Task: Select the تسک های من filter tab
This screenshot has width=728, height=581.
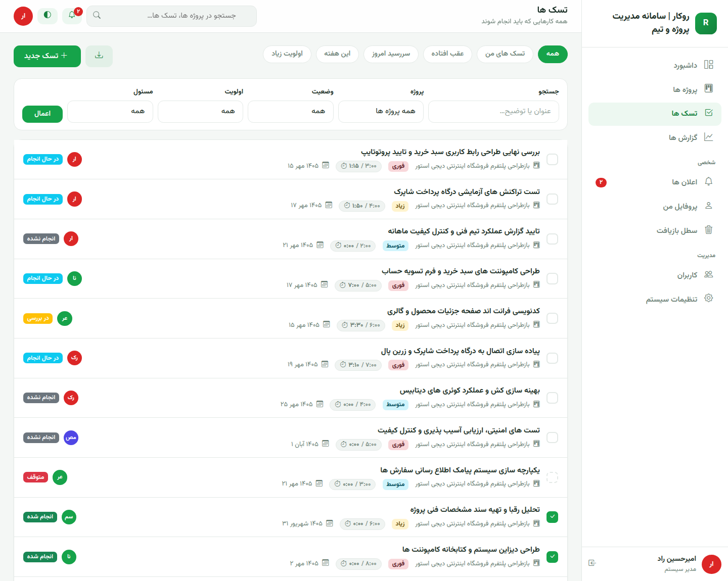Action: tap(505, 54)
